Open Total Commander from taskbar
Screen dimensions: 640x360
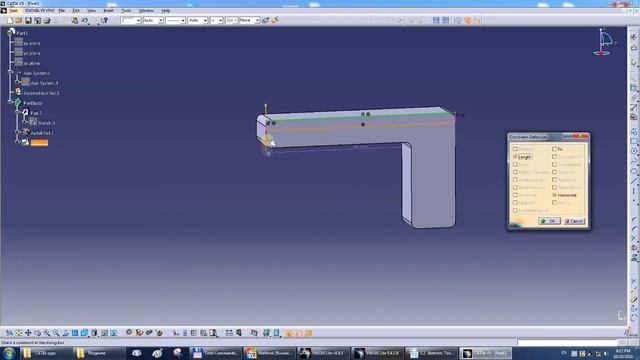pyautogui.click(x=216, y=353)
